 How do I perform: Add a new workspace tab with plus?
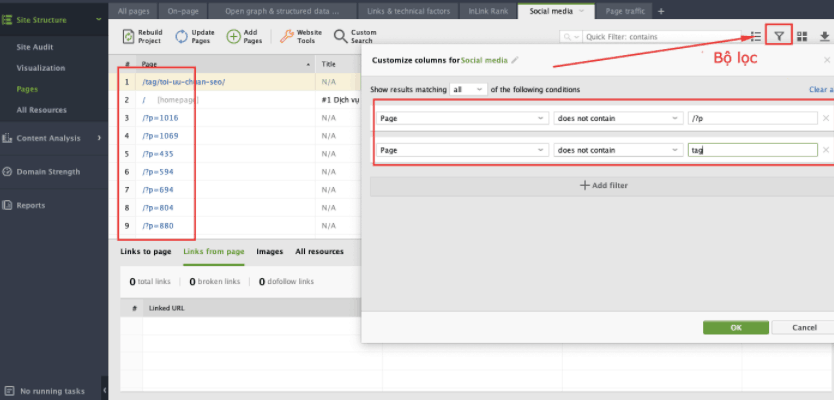coord(661,11)
